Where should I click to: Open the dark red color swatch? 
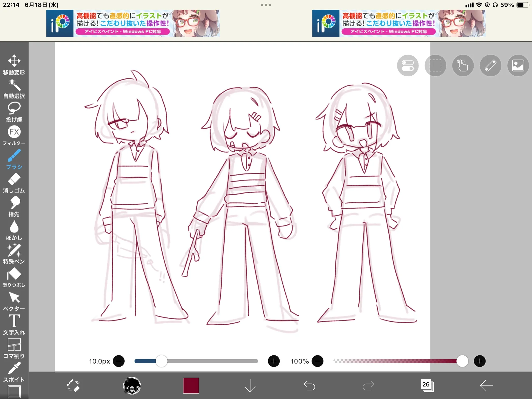pyautogui.click(x=191, y=385)
